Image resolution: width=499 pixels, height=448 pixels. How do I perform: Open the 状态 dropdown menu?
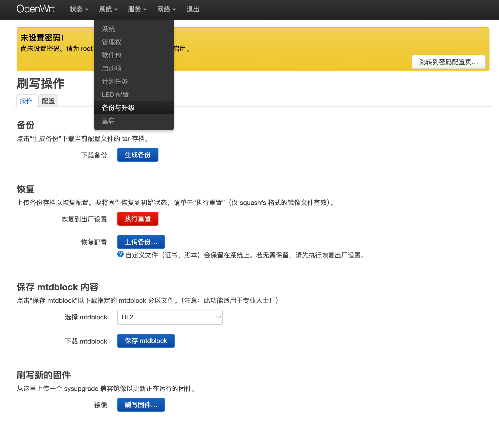click(x=79, y=9)
